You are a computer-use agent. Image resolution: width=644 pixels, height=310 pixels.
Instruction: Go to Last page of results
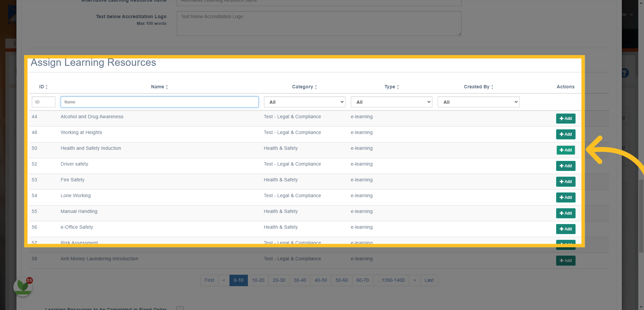coord(429,280)
